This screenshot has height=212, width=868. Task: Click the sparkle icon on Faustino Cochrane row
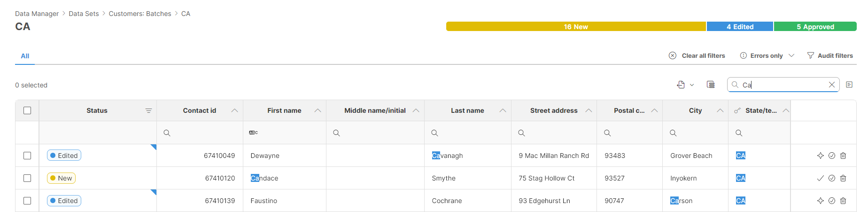click(x=820, y=201)
